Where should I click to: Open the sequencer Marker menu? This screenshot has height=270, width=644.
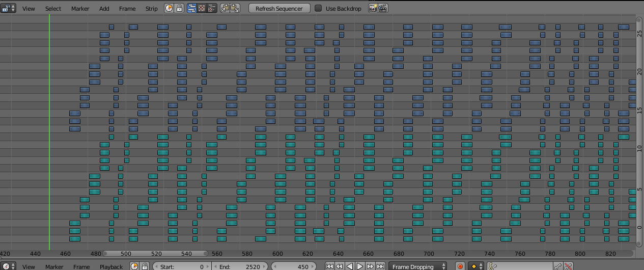pyautogui.click(x=80, y=9)
